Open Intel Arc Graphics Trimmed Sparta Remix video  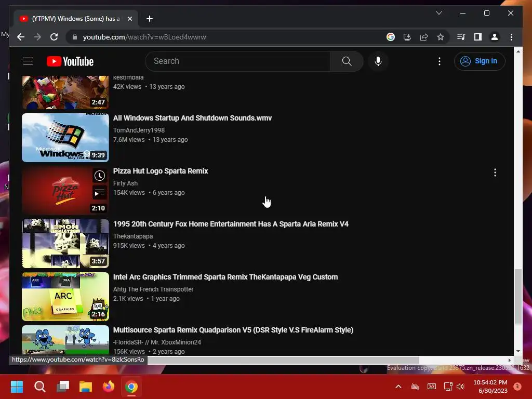click(225, 277)
